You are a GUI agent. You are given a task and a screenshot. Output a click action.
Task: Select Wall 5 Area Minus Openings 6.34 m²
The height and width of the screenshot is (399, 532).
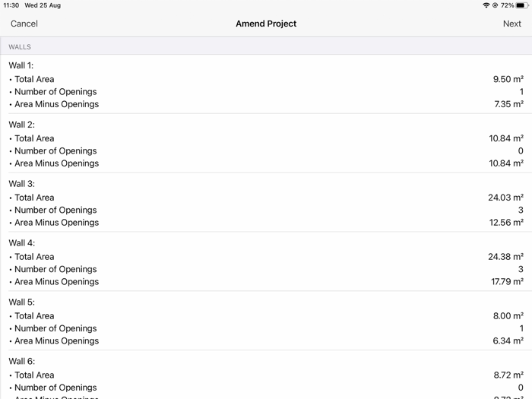tap(508, 341)
